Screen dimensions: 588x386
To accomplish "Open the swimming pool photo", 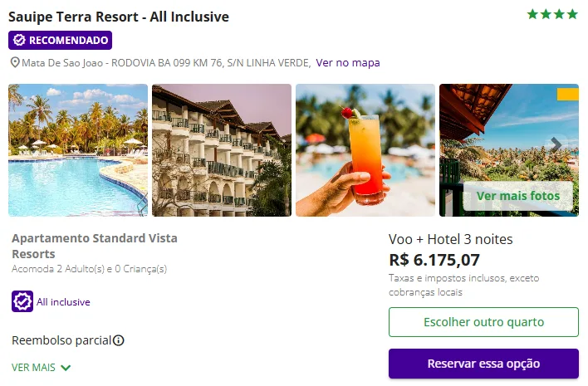I will (x=78, y=150).
